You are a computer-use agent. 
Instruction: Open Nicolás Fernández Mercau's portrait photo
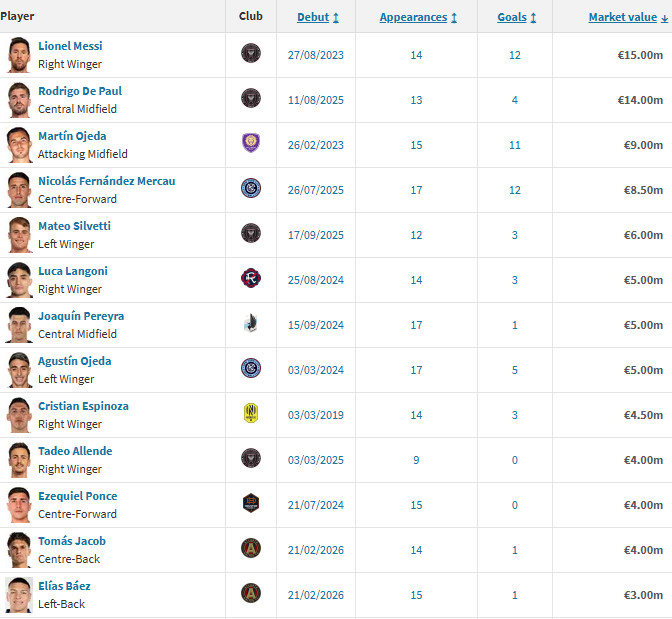click(x=19, y=190)
